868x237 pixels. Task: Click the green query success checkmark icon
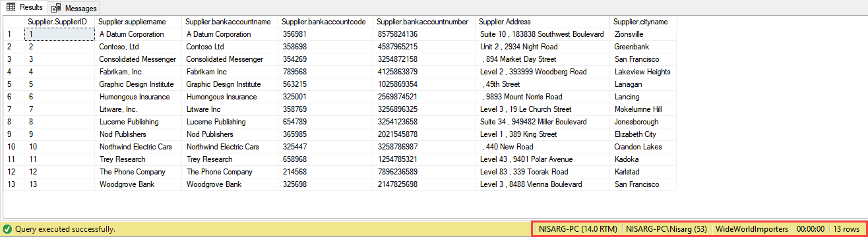click(x=7, y=229)
